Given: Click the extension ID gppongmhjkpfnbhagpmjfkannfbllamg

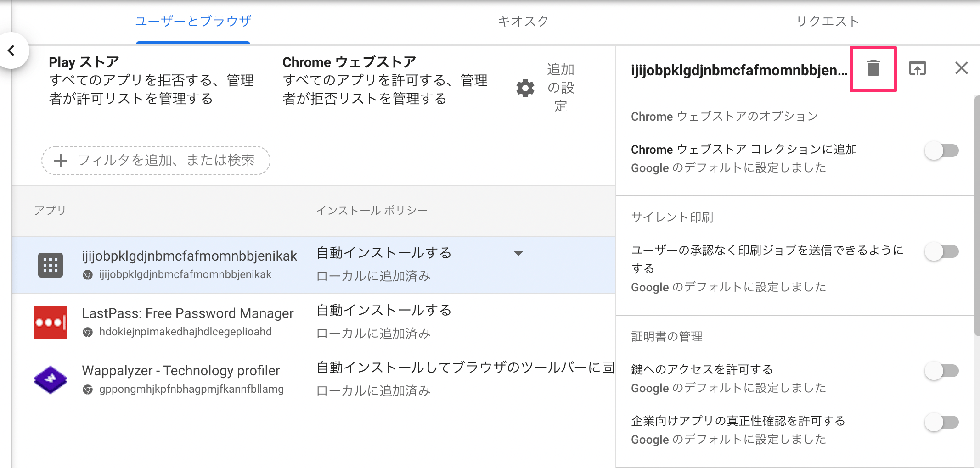Looking at the screenshot, I should coord(191,389).
